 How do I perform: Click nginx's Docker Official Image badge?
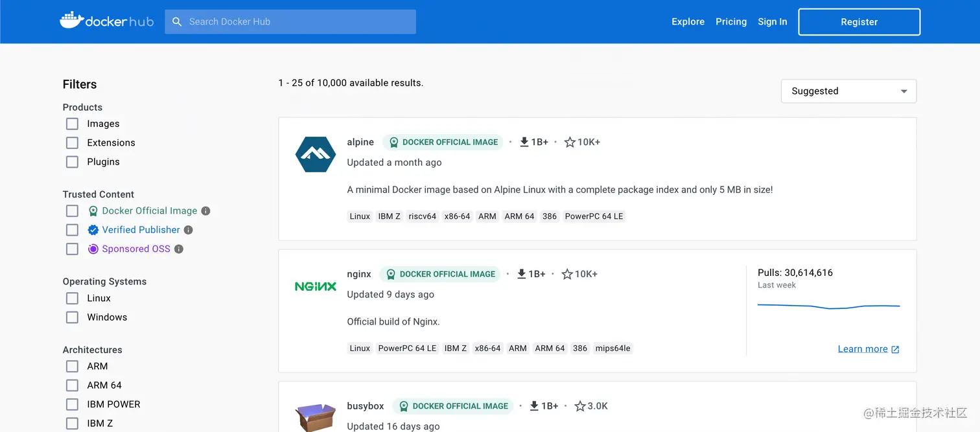click(441, 274)
